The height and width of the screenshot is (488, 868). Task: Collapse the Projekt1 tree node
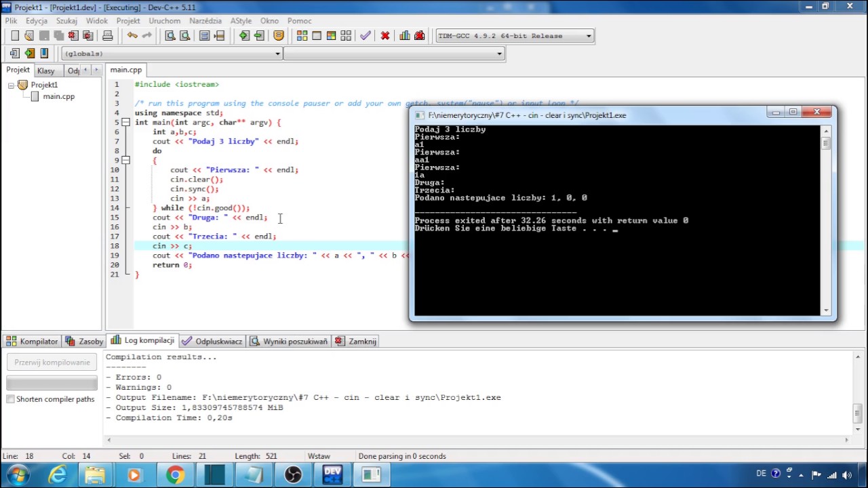tap(11, 85)
